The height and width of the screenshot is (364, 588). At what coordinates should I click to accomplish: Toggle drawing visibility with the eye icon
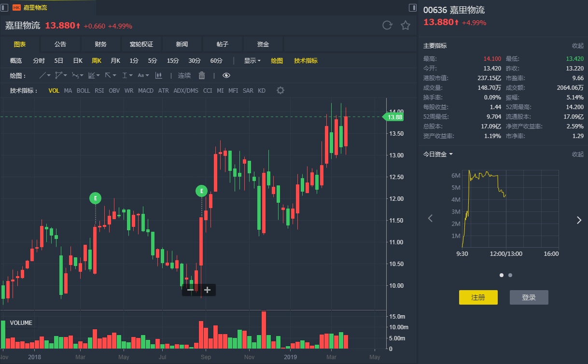[226, 75]
